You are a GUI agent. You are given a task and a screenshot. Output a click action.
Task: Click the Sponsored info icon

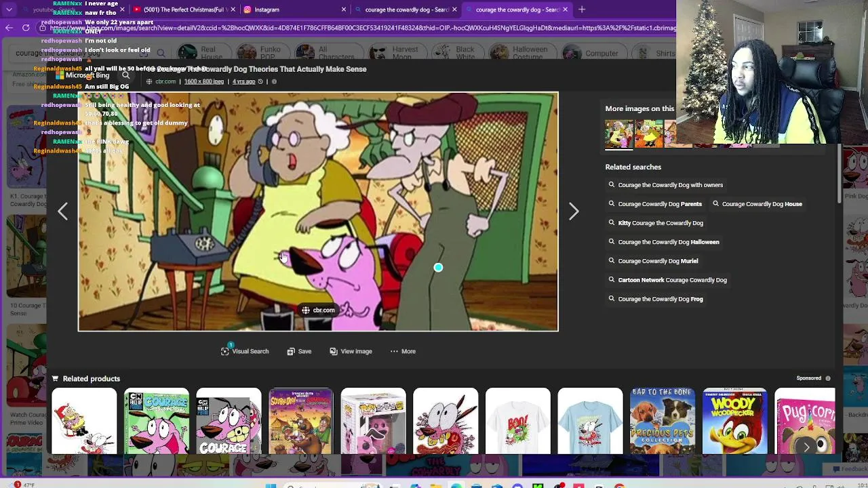tap(827, 378)
